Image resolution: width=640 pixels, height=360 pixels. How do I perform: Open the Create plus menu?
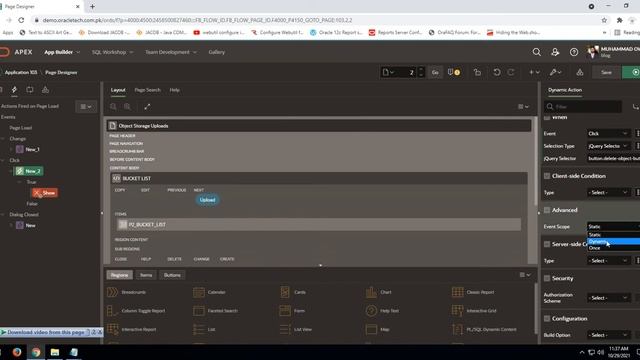(x=534, y=72)
